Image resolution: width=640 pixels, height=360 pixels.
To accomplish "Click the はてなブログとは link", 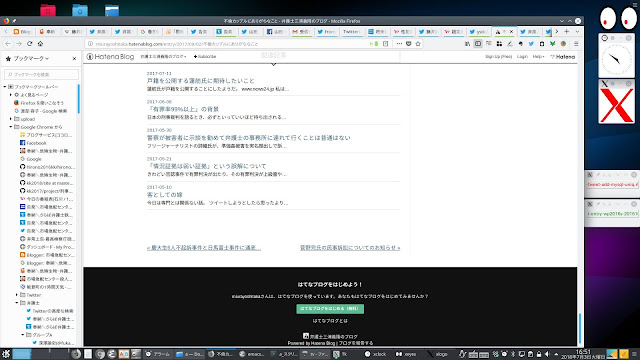I will pos(330,321).
